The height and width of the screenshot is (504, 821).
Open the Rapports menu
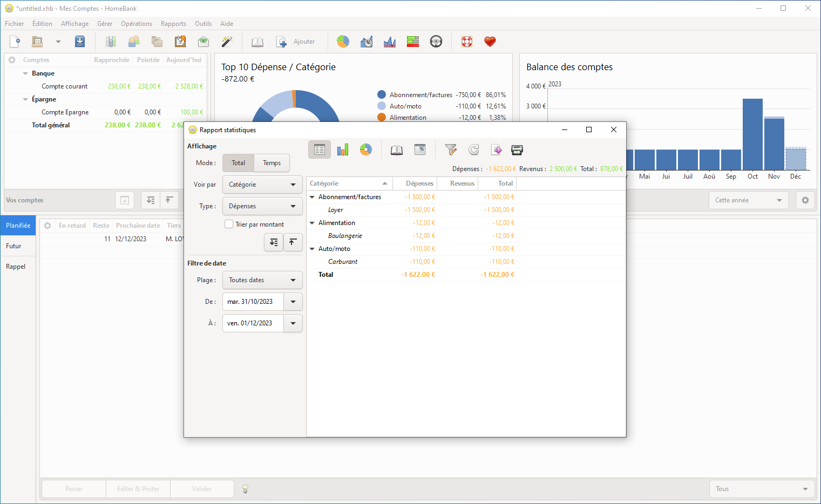(173, 24)
